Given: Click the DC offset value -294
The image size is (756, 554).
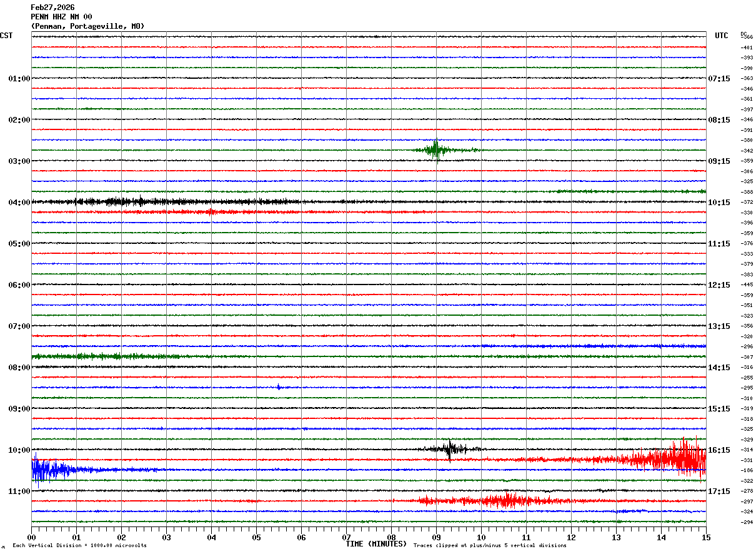Looking at the screenshot, I should click(747, 522).
